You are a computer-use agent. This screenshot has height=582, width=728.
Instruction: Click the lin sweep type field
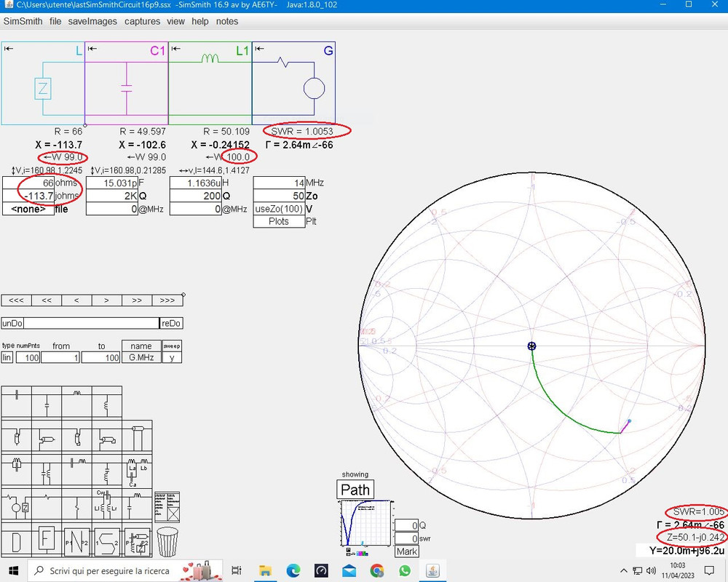(7, 357)
